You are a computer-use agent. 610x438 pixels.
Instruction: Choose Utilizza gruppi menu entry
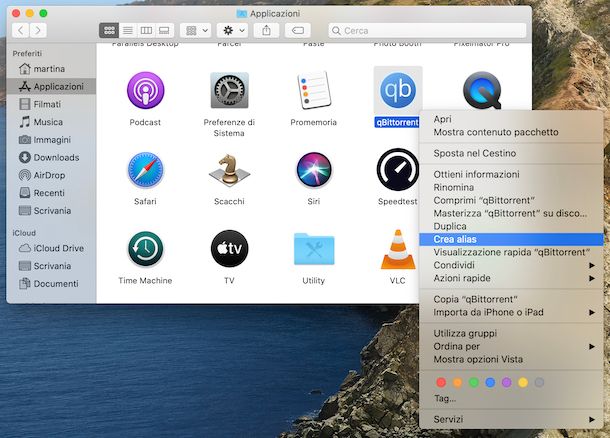point(511,333)
